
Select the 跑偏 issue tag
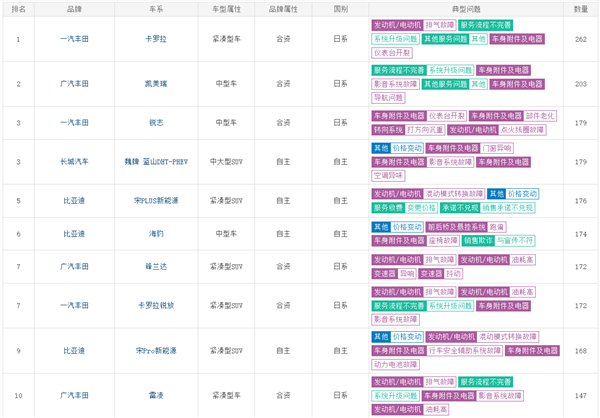(497, 227)
